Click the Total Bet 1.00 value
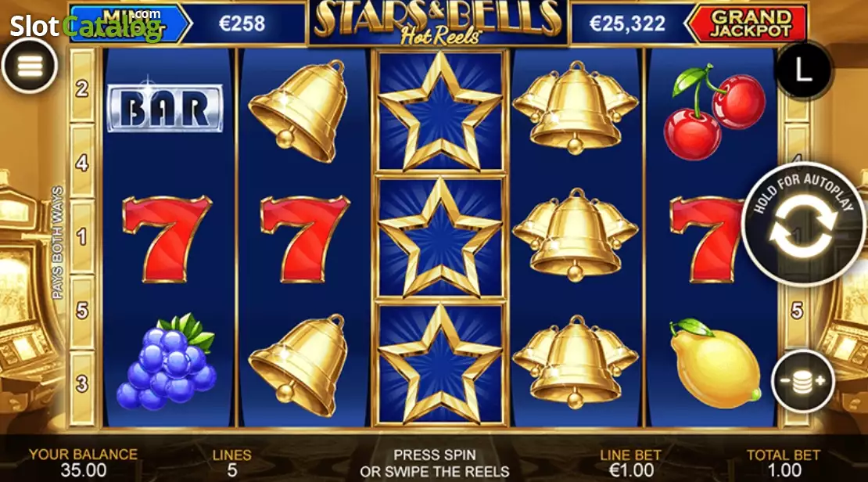 pyautogui.click(x=784, y=470)
